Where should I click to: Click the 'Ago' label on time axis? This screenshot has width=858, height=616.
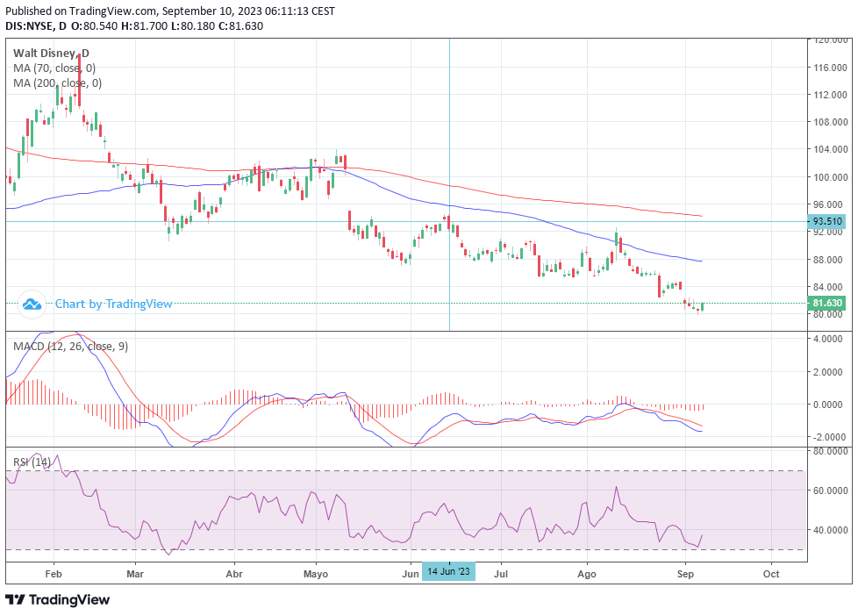[587, 574]
